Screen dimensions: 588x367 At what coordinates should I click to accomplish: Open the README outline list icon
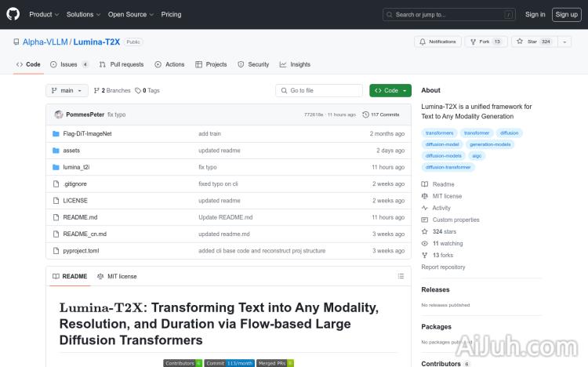401,276
